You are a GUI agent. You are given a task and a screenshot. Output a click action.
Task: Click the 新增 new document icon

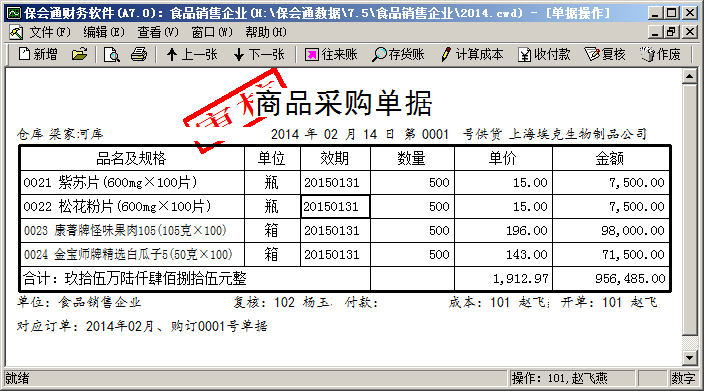pos(38,54)
